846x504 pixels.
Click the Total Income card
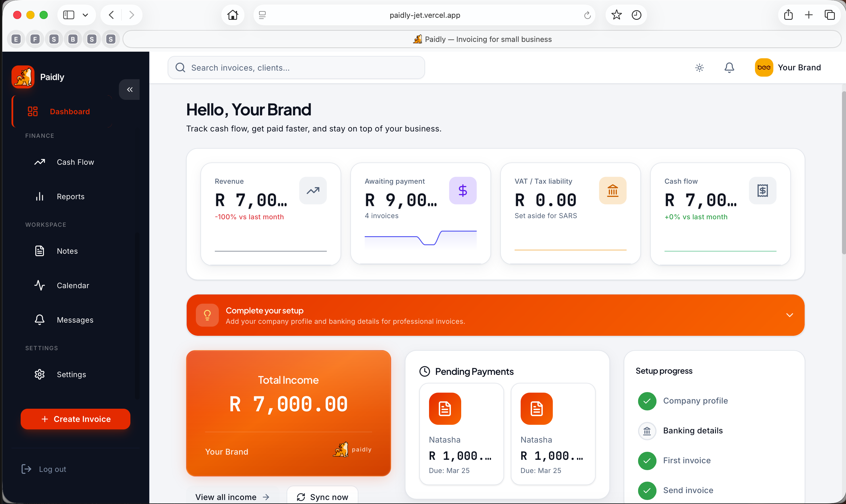pyautogui.click(x=288, y=413)
